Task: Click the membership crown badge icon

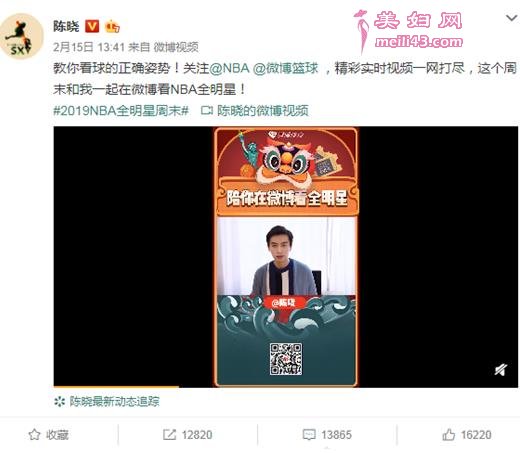Action: [x=112, y=27]
